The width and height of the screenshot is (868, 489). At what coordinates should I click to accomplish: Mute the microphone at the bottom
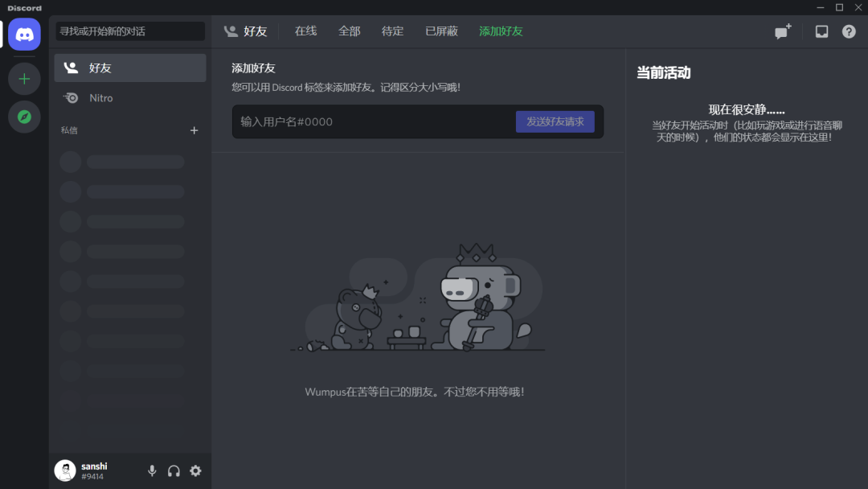[152, 471]
